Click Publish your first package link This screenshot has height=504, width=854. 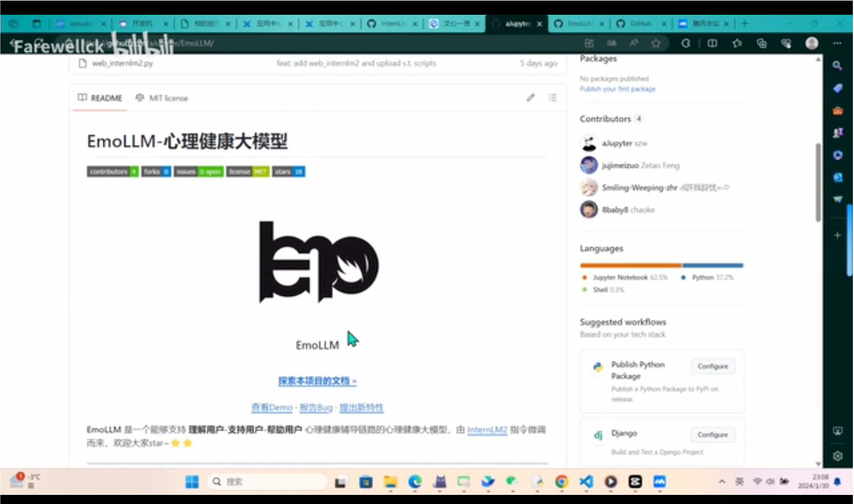click(x=618, y=89)
